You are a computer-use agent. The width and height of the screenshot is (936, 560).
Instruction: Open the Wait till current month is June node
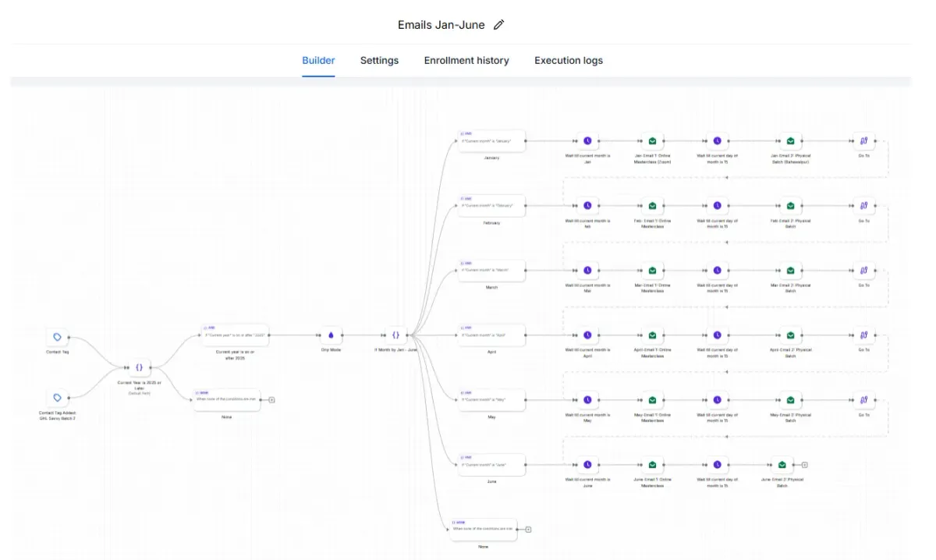coord(587,465)
